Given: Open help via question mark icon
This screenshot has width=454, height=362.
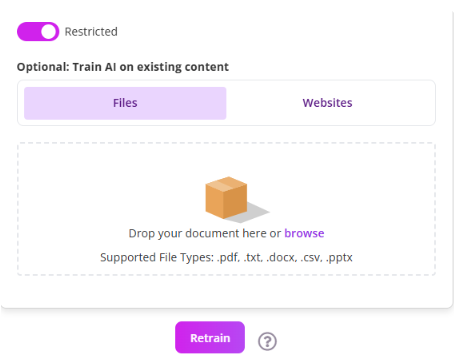Looking at the screenshot, I should 267,341.
